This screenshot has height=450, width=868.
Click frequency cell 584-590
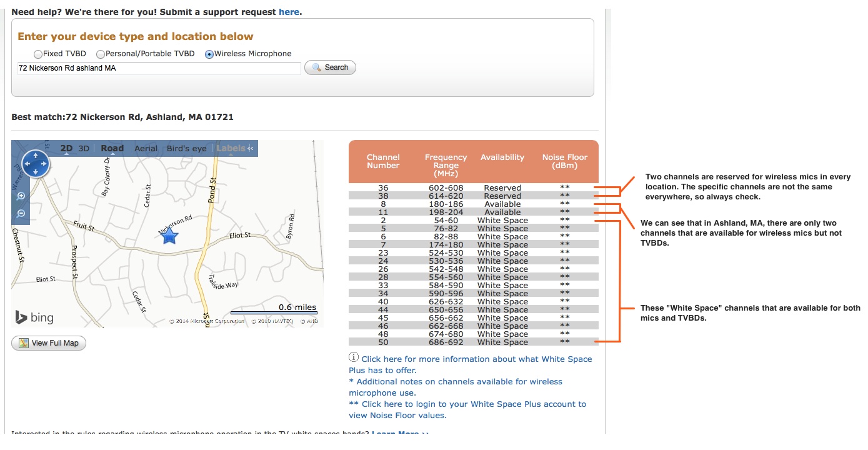pos(446,285)
